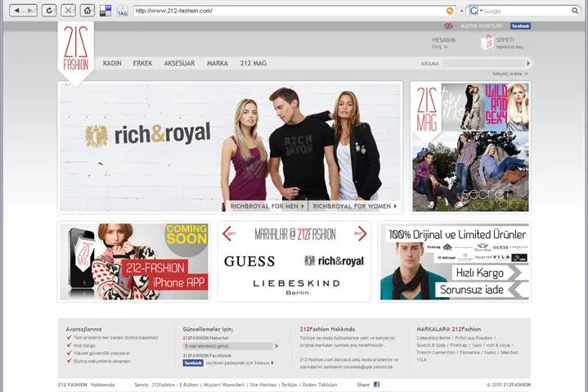Viewport: 588px width, 392px height.
Task: Click the E-mail address newsletter field
Action: (227, 346)
